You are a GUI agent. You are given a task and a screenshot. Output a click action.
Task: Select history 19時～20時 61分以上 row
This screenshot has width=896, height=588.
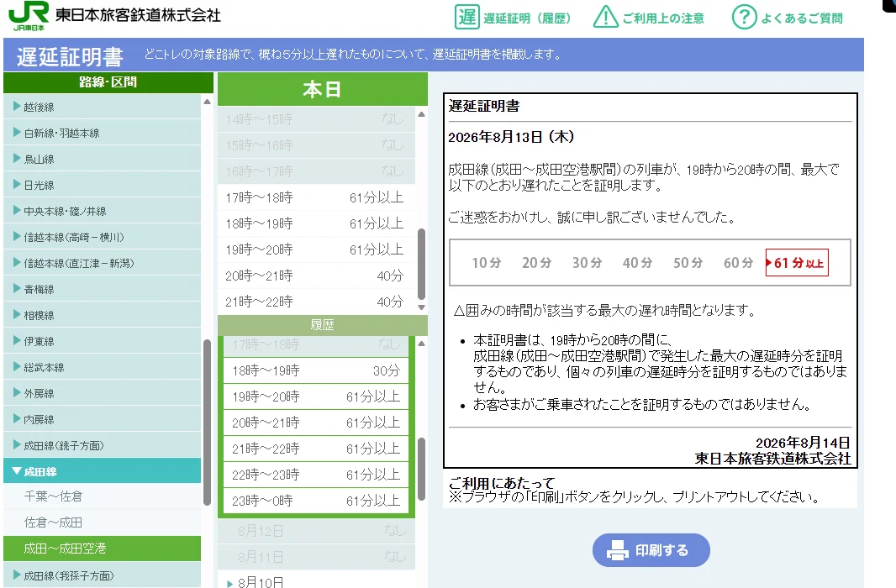coord(316,396)
